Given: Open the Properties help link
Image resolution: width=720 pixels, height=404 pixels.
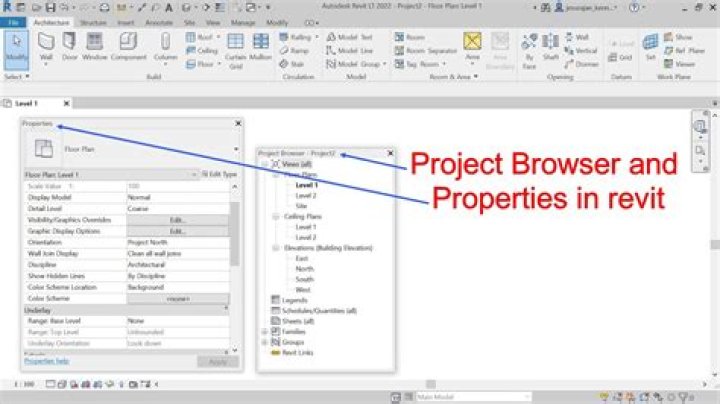Looking at the screenshot, I should coord(46,361).
